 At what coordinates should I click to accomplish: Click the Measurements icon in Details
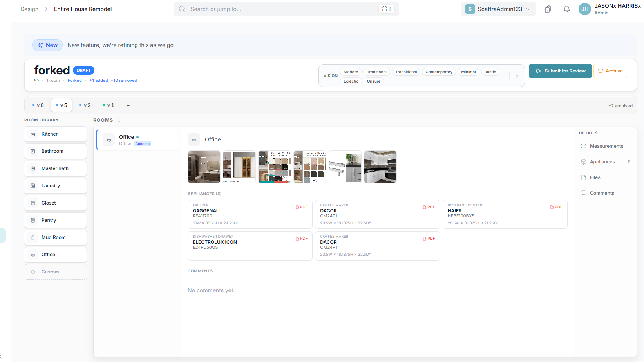click(x=584, y=146)
